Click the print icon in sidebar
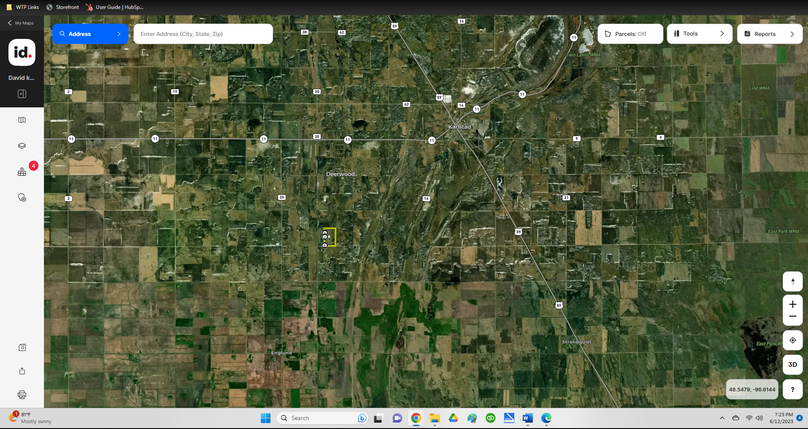The height and width of the screenshot is (429, 808). [x=22, y=395]
